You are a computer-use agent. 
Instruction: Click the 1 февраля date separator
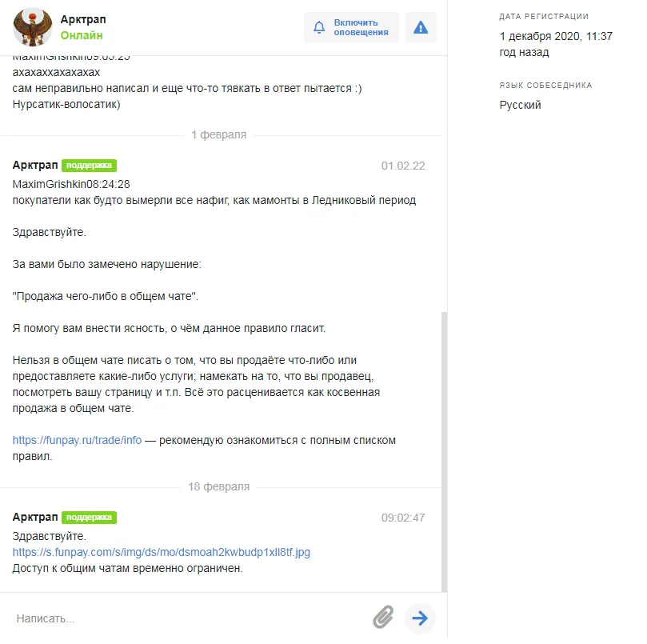pyautogui.click(x=218, y=135)
